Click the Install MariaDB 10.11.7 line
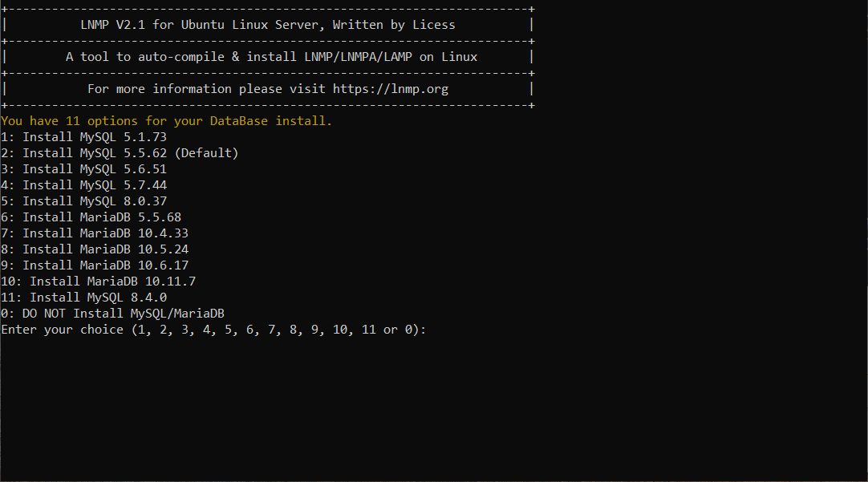 (x=99, y=282)
